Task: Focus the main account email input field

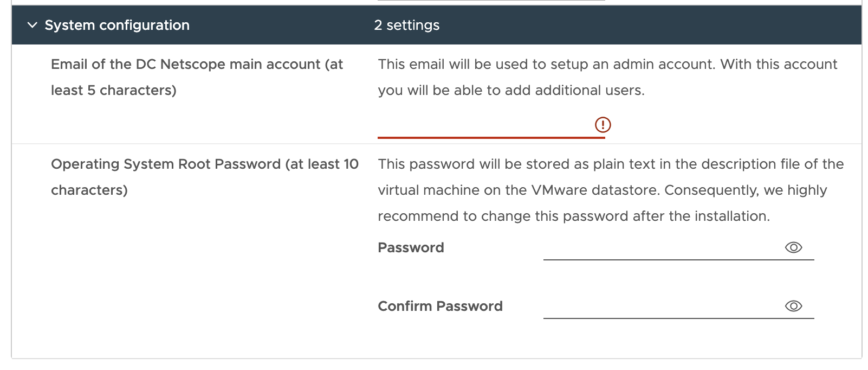Action: tap(485, 126)
